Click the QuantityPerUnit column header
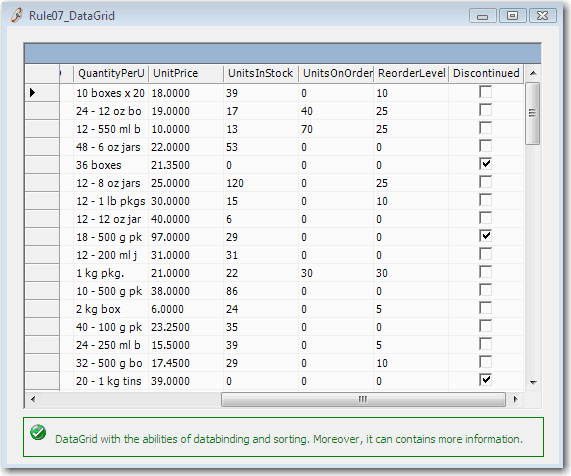The width and height of the screenshot is (571, 476). click(x=111, y=73)
